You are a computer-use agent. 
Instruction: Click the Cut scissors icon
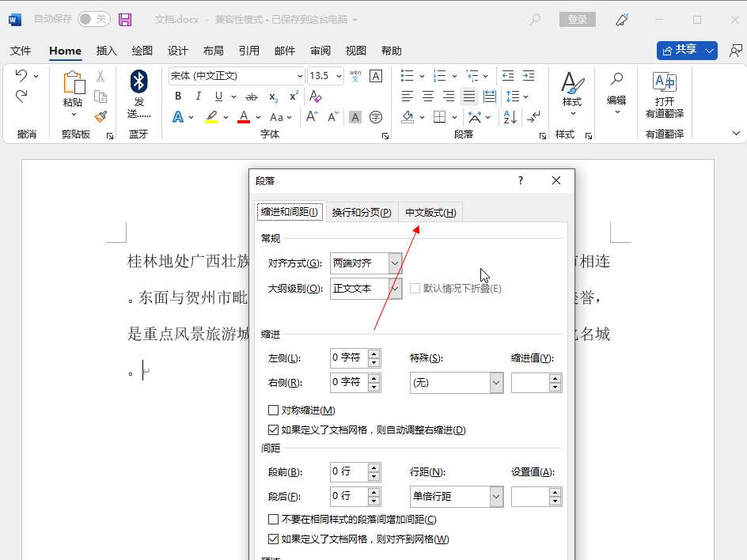coord(100,76)
